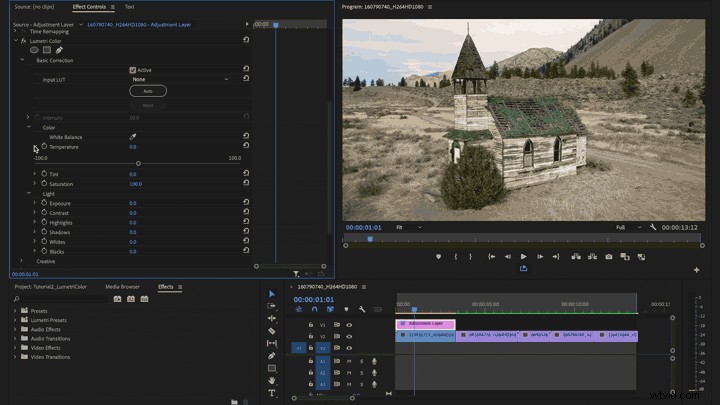Step back one frame

(x=507, y=257)
